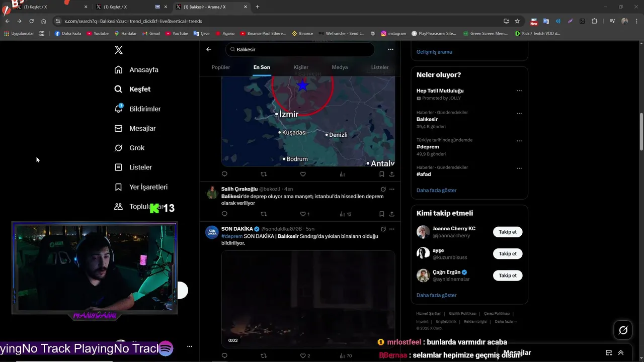
Task: Bookmark this page with star icon
Action: click(517, 21)
